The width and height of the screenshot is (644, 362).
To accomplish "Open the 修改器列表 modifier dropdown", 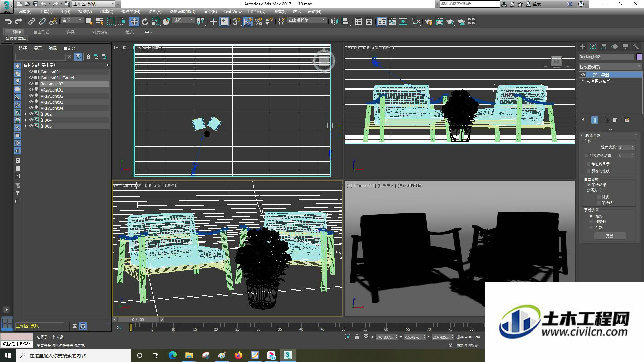I will [610, 67].
